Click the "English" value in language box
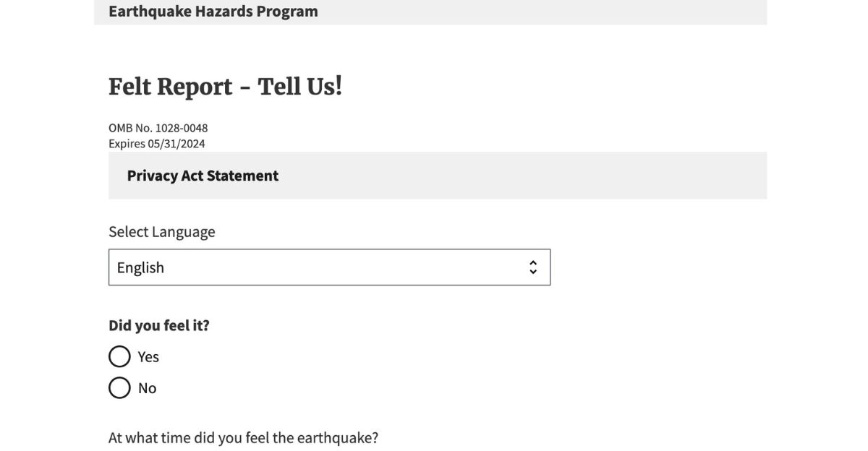 140,267
